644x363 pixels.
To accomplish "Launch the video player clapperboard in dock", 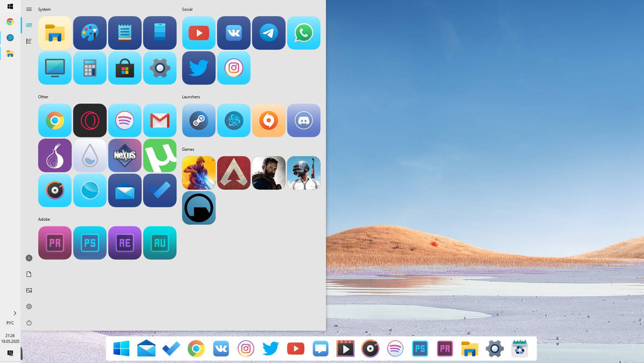I will [x=346, y=349].
